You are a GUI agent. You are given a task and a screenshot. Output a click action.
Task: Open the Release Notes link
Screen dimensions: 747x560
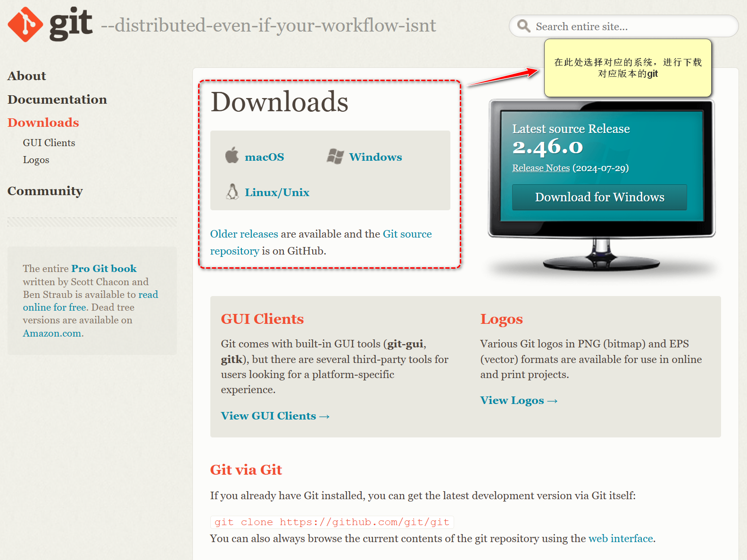pyautogui.click(x=541, y=168)
